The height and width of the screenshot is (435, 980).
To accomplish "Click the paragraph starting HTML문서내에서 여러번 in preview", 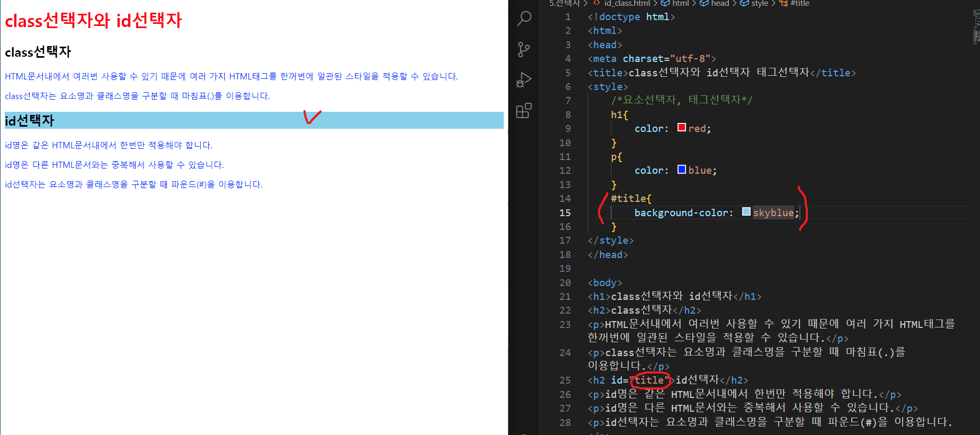I will [231, 76].
